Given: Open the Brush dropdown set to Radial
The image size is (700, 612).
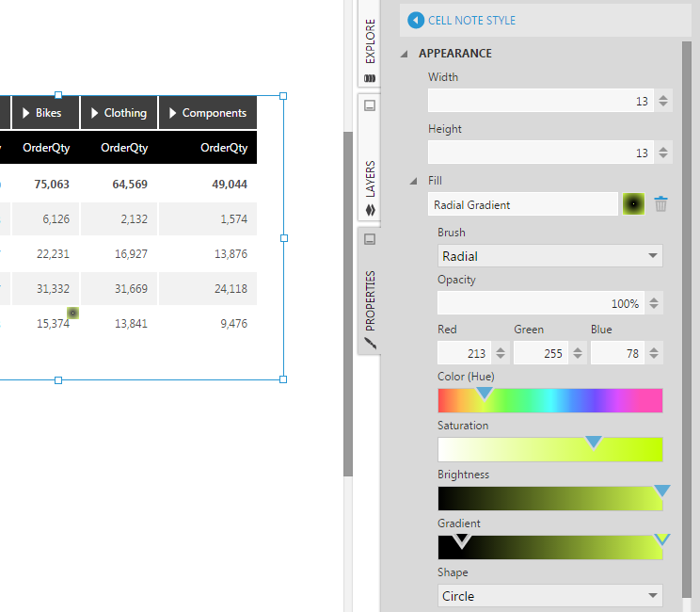Looking at the screenshot, I should tap(549, 256).
